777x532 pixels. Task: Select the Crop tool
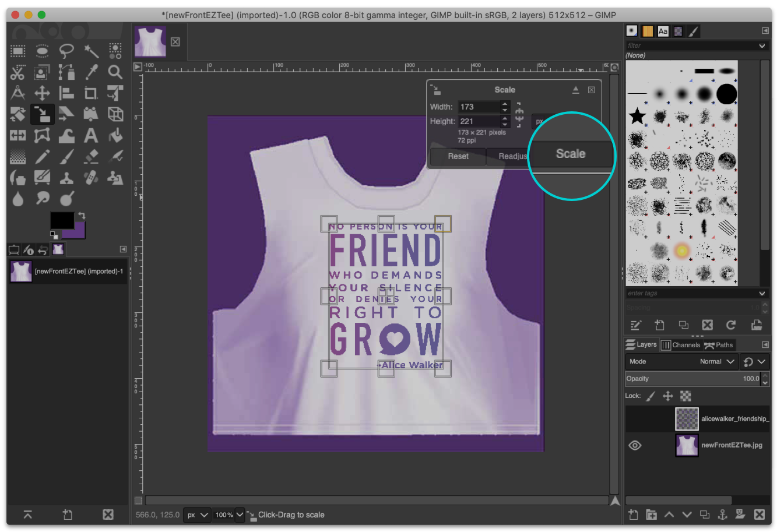click(91, 93)
